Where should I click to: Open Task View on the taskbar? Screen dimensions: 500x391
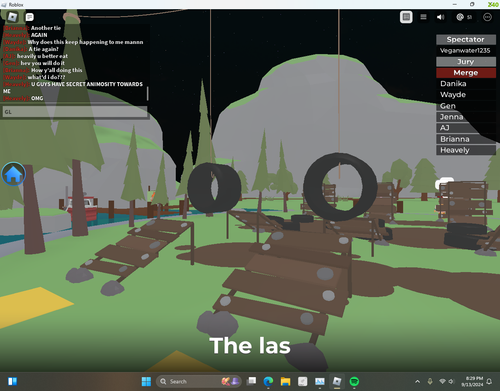coord(252,381)
